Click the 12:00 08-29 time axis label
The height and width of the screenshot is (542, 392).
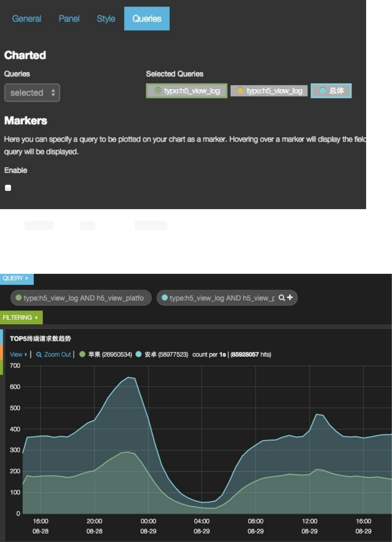pyautogui.click(x=310, y=526)
